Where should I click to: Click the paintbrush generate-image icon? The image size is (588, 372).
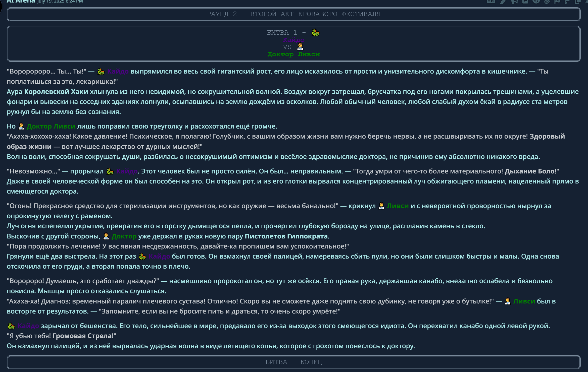point(503,2)
